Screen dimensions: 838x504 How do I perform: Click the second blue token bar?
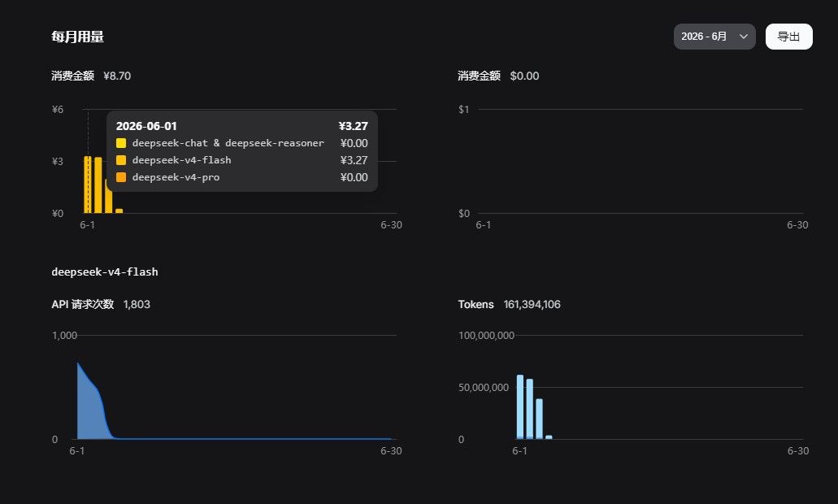click(530, 409)
